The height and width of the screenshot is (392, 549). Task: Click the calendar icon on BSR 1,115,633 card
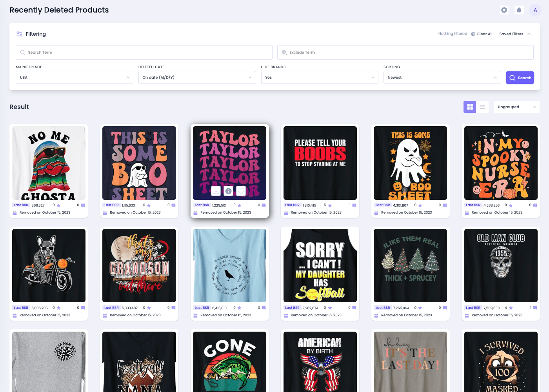[x=105, y=213]
